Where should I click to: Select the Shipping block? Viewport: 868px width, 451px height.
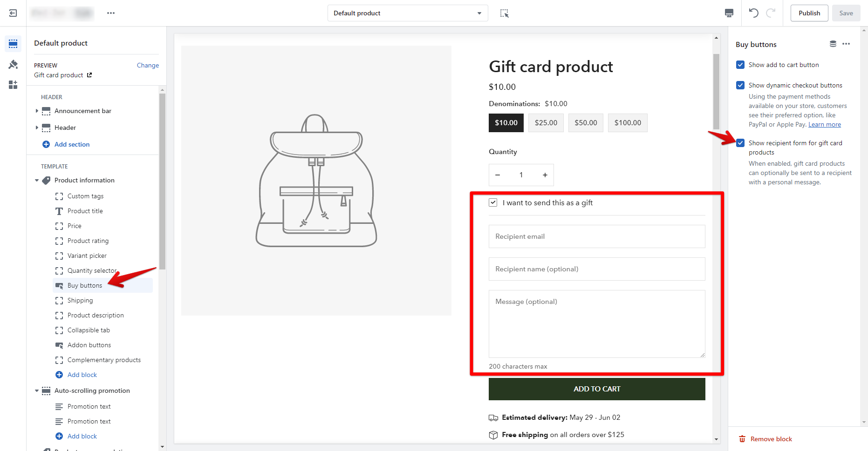point(103,300)
